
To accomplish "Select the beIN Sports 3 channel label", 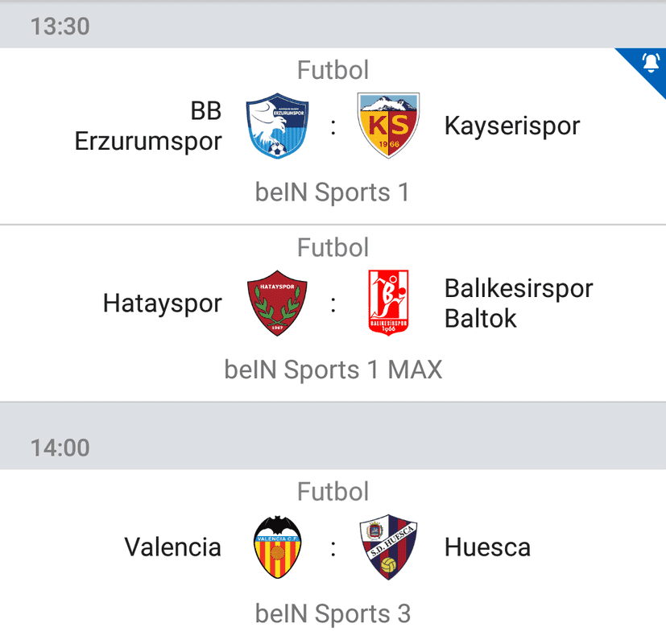I will click(x=333, y=613).
